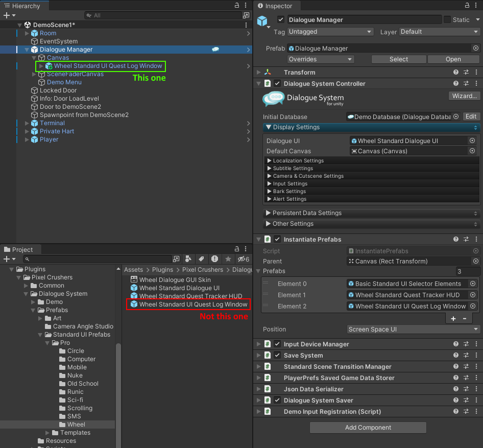Click the Inspector panel lock icon

tap(467, 5)
